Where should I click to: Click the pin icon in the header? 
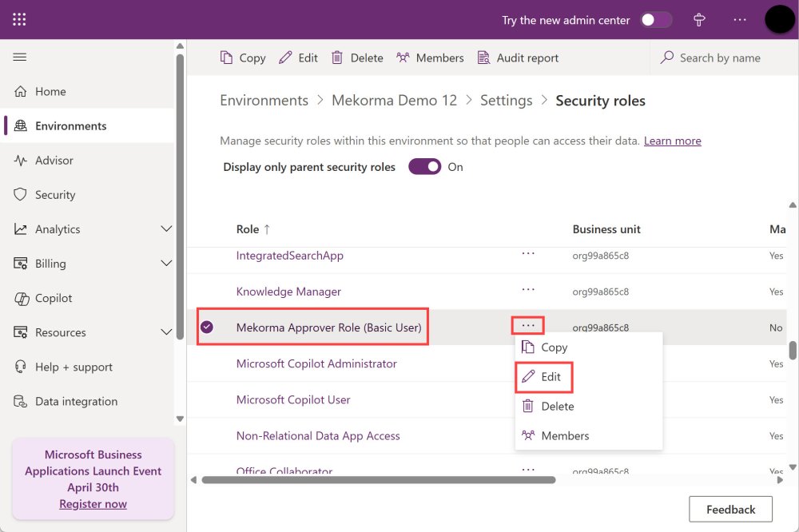pyautogui.click(x=699, y=20)
